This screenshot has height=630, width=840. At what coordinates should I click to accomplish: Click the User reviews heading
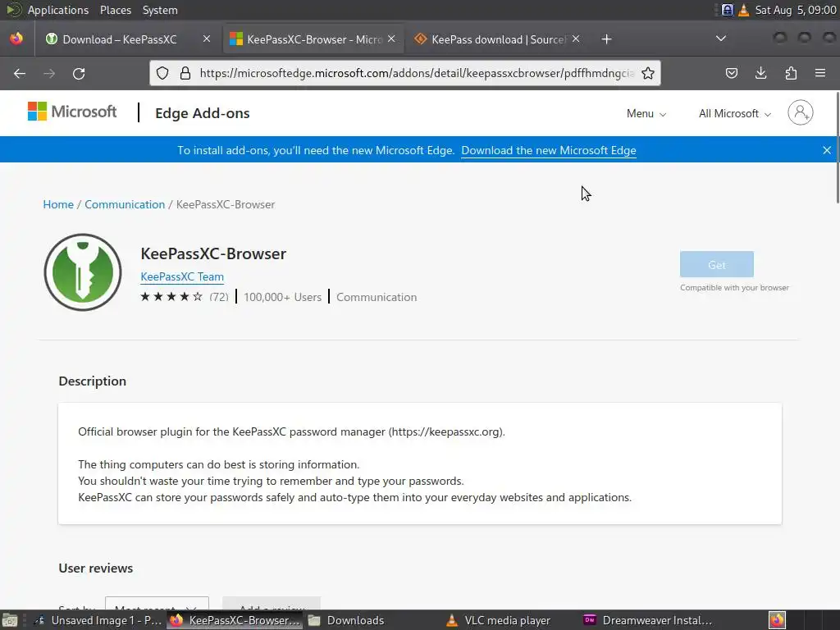tap(96, 568)
